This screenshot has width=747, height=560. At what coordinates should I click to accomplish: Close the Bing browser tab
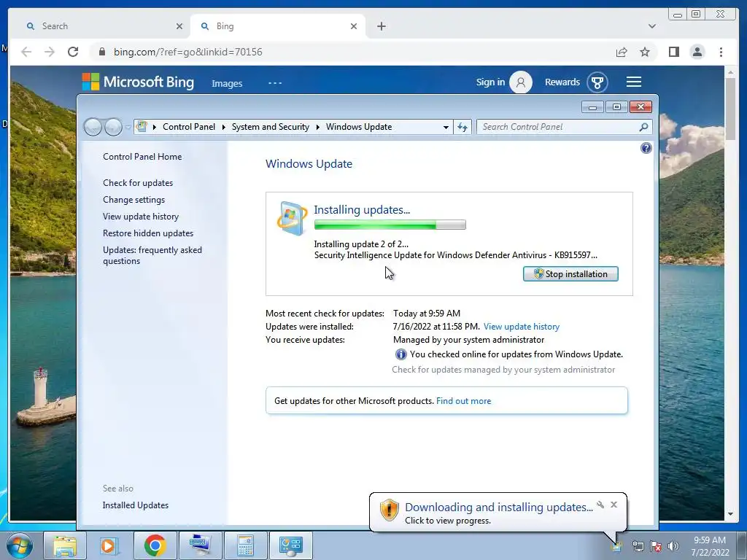[354, 26]
